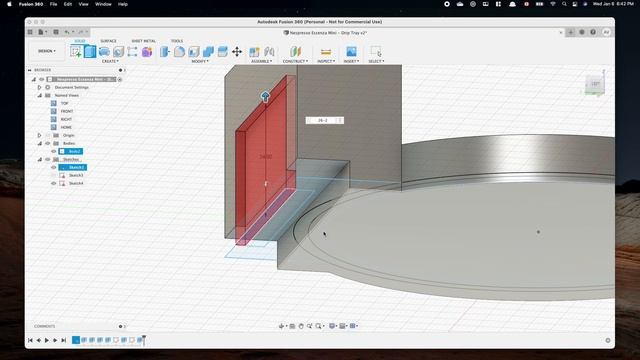Open the Assemble dropdown menu
The height and width of the screenshot is (360, 640).
(x=262, y=61)
